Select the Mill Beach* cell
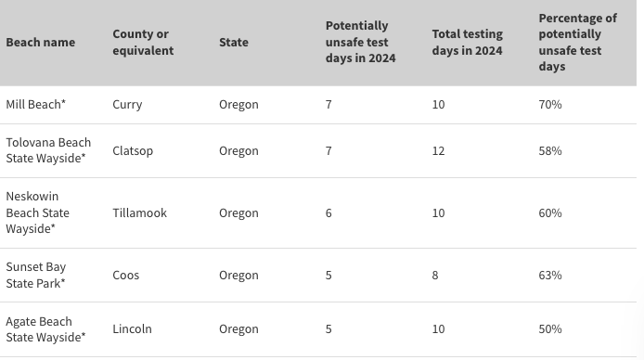Image resolution: width=644 pixels, height=360 pixels. coord(36,105)
